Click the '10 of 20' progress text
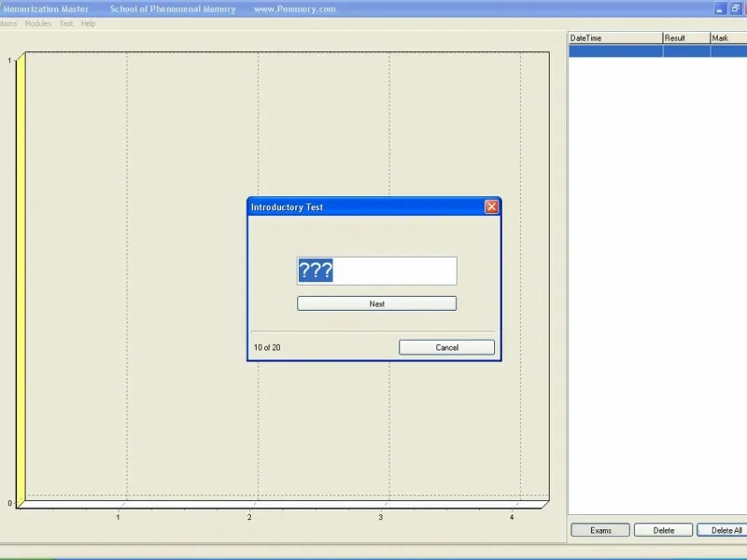 pos(267,347)
